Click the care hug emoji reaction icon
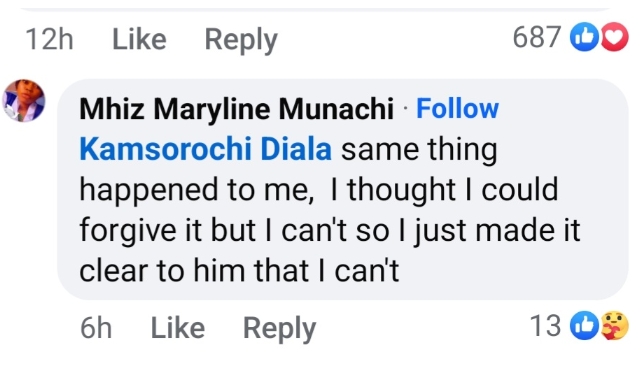Image resolution: width=642 pixels, height=366 pixels. coord(614,325)
